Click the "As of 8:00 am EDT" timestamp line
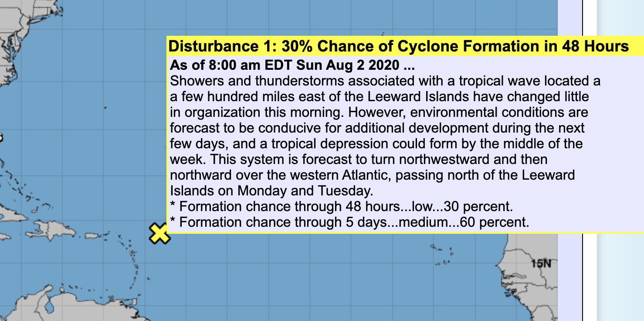 pos(291,65)
